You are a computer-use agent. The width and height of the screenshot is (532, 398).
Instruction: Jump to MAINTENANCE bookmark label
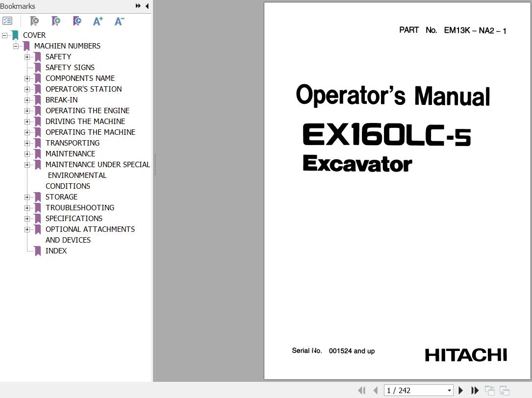tap(70, 154)
